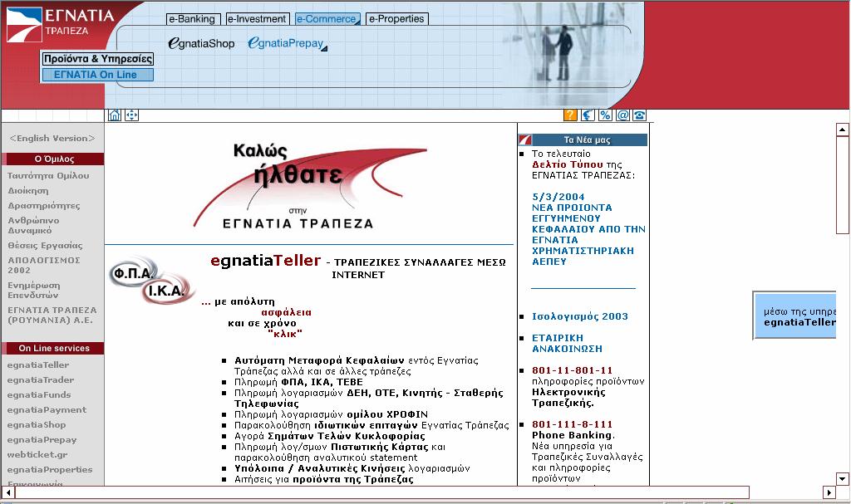
Task: Open Θέσεις Εργασίας in sidebar
Action: (45, 246)
